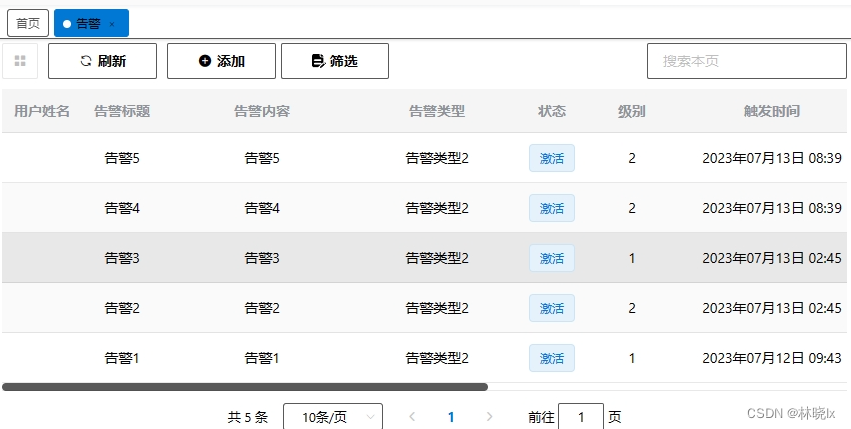This screenshot has height=429, width=851.
Task: Click 激活 status tag in 告警5 row
Action: pos(552,158)
